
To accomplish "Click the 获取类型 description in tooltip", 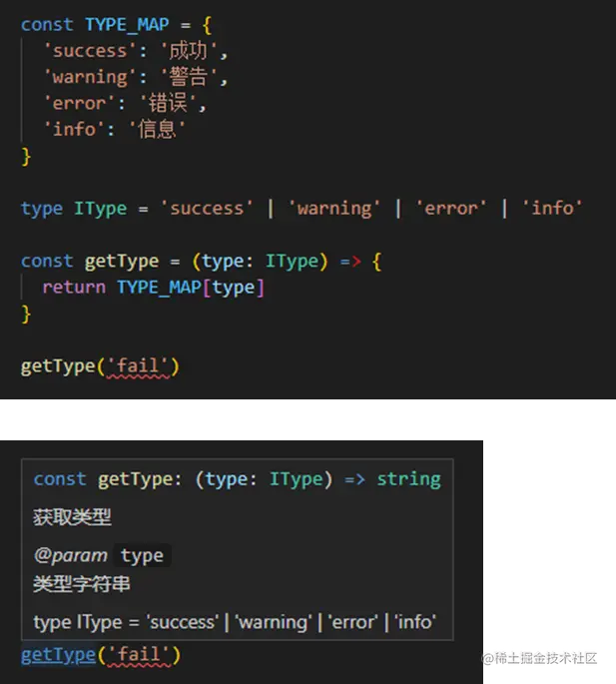I will pyautogui.click(x=73, y=517).
